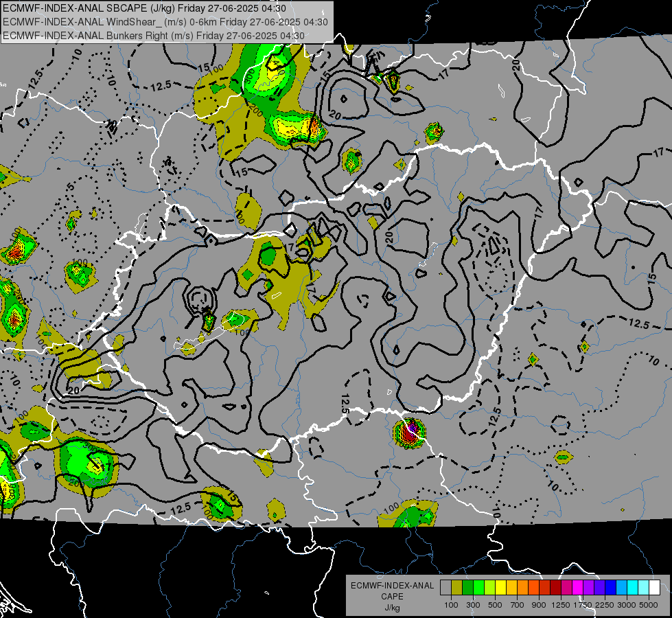
Task: Click the Bunkers Right (m/s) title line
Action: [x=154, y=36]
